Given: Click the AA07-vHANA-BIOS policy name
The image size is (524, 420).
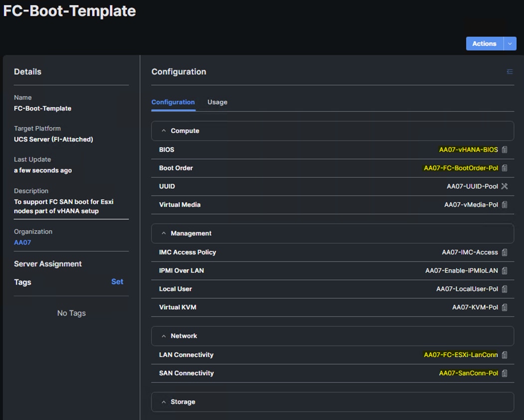Looking at the screenshot, I should click(x=468, y=150).
